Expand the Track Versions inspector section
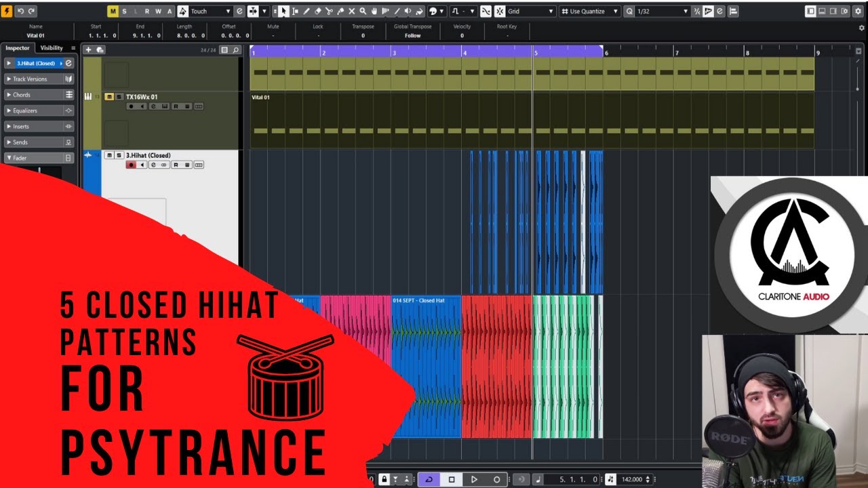The height and width of the screenshot is (488, 868). [x=39, y=79]
